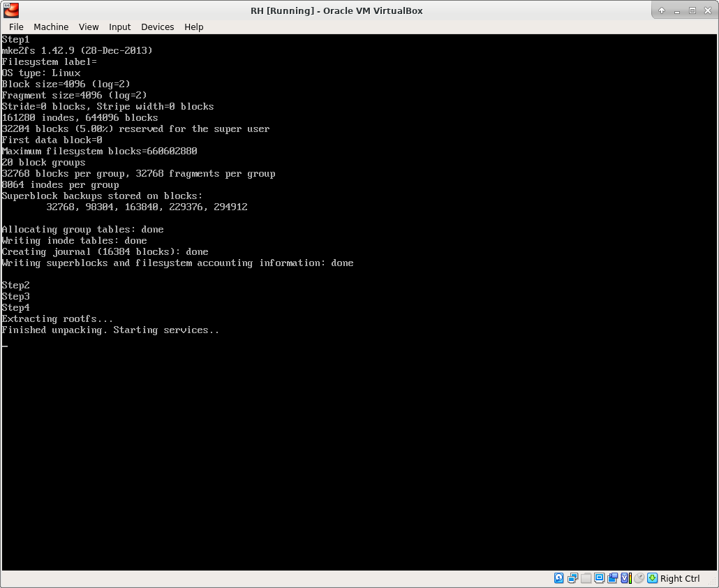
Task: Open the Machine menu
Action: [51, 27]
